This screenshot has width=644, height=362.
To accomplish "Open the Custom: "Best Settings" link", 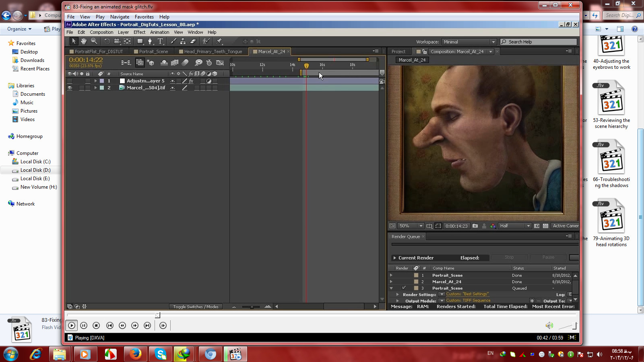I will pos(467,294).
